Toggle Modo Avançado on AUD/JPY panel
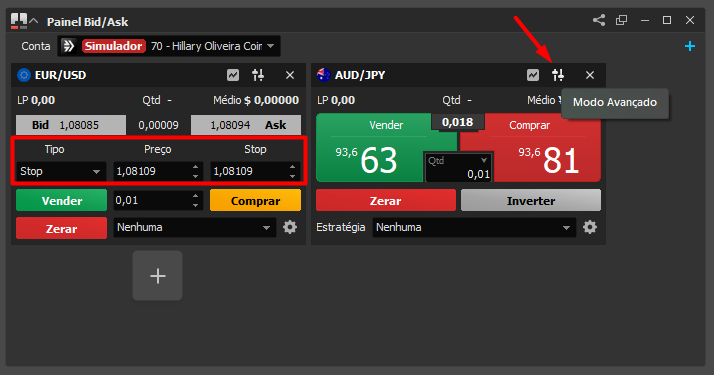The height and width of the screenshot is (375, 714). point(558,75)
